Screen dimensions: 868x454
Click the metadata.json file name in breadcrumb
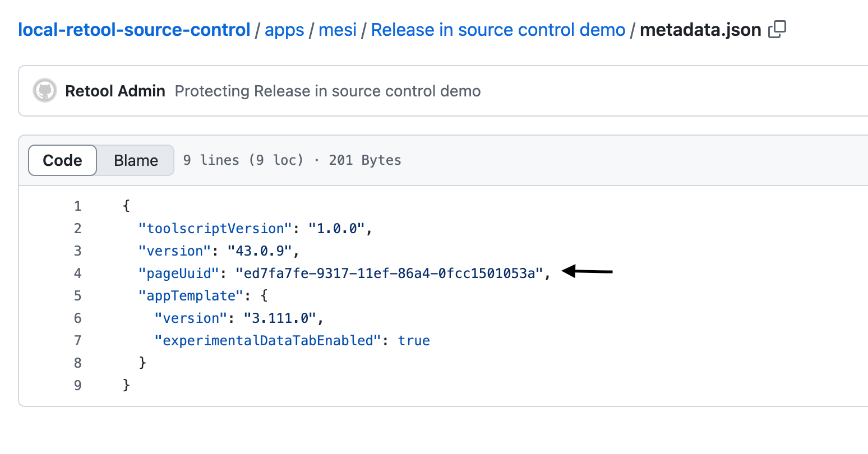700,30
